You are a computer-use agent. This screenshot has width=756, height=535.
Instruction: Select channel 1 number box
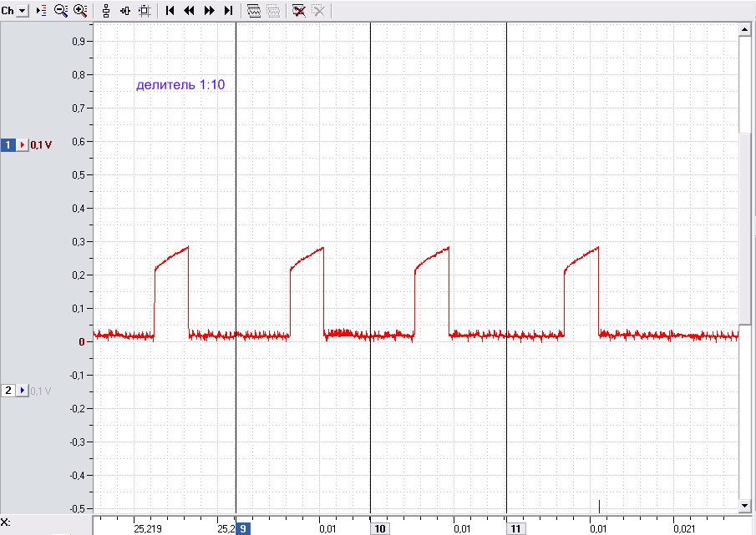point(8,144)
